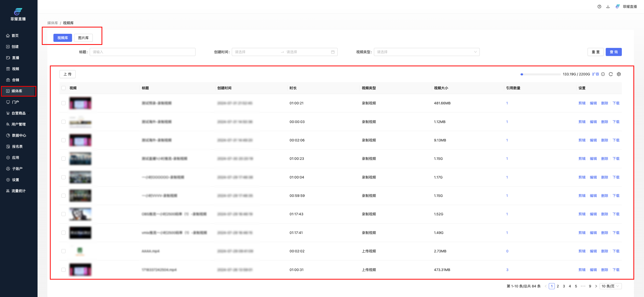Screen dimensions: 644x297
Task: Click the refresh icon above the table
Action: pyautogui.click(x=610, y=74)
